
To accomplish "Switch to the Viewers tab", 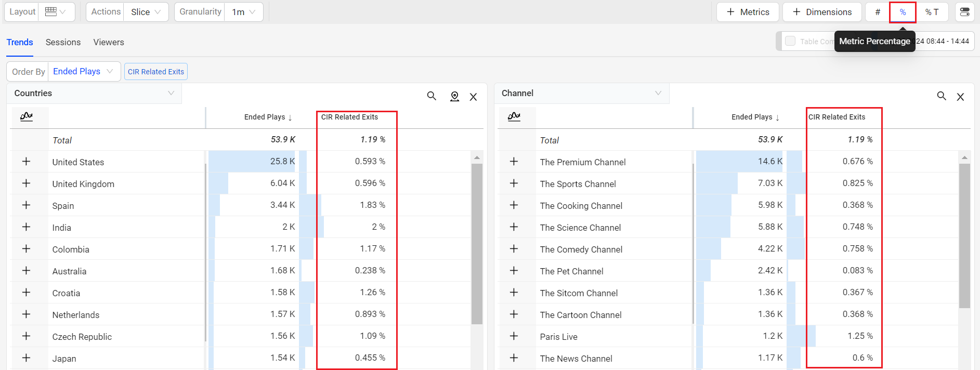I will click(x=109, y=42).
